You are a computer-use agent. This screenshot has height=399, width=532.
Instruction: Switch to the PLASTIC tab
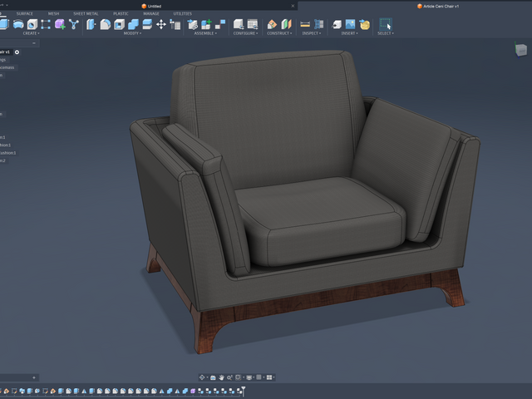point(121,13)
